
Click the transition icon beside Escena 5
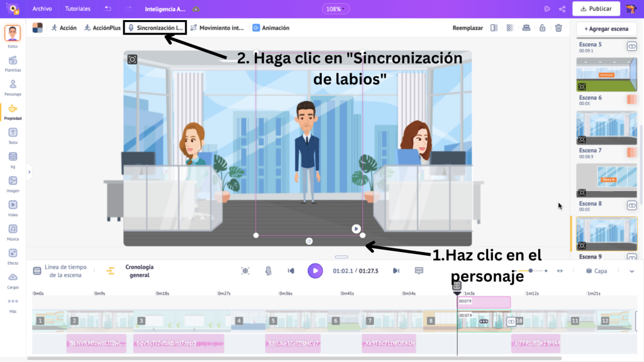[x=631, y=47]
